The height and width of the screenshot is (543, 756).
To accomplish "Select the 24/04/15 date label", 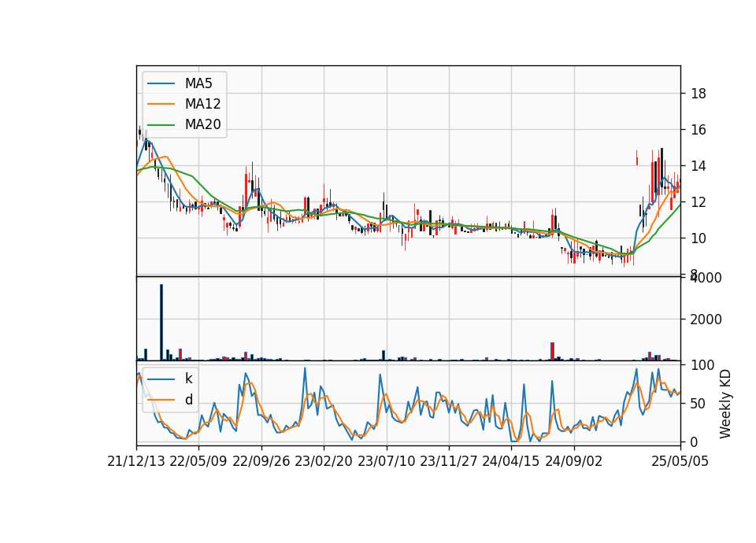I will pyautogui.click(x=510, y=461).
